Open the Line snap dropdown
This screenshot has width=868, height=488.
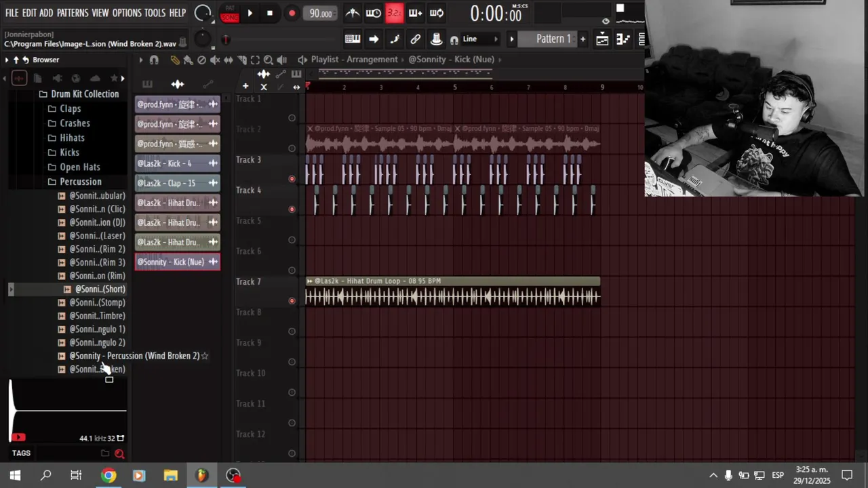[x=479, y=39]
